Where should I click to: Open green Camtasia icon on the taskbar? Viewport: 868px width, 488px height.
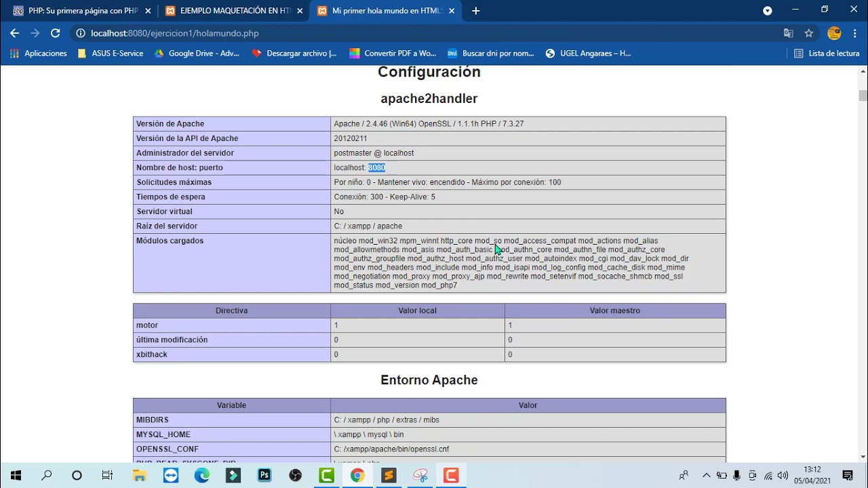pos(326,475)
